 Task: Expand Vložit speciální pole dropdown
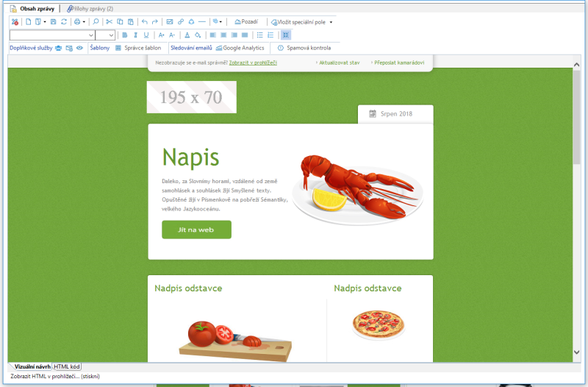[x=331, y=22]
